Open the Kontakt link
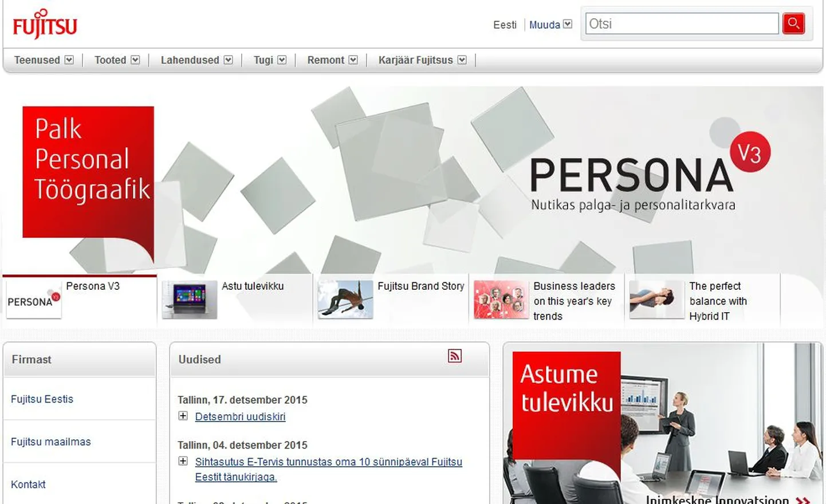The width and height of the screenshot is (826, 504). pos(28,485)
